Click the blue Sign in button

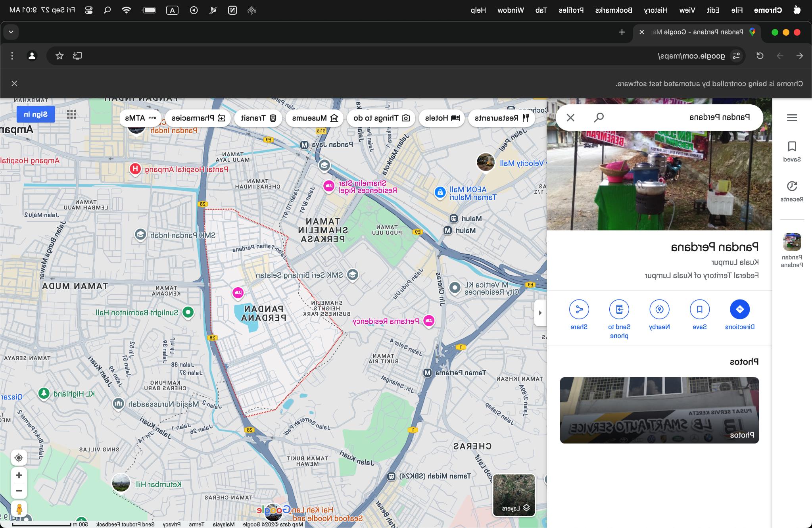click(36, 115)
